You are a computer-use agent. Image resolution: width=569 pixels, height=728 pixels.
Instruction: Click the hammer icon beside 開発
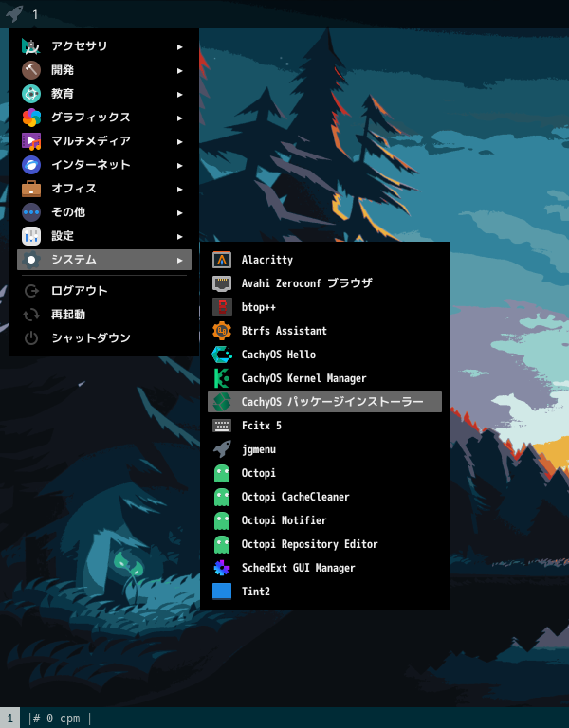[31, 69]
